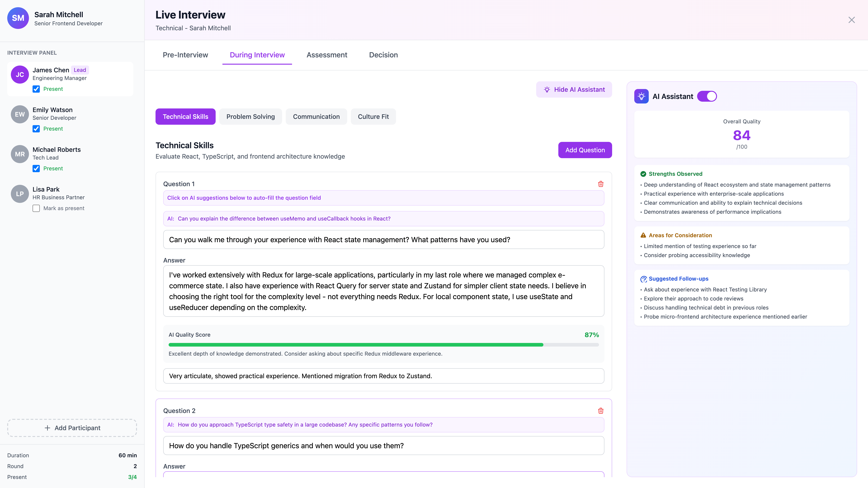
Task: Click the warning icon beside Areas for Consideration
Action: (x=643, y=235)
